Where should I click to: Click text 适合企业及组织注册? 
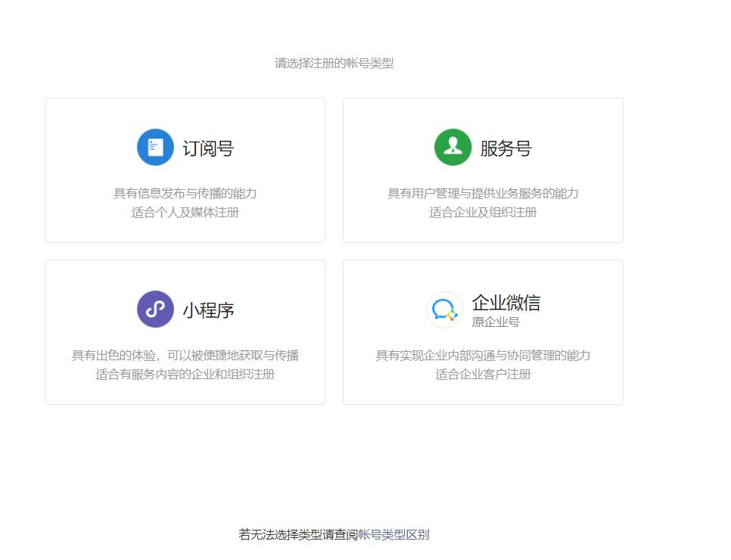[483, 212]
